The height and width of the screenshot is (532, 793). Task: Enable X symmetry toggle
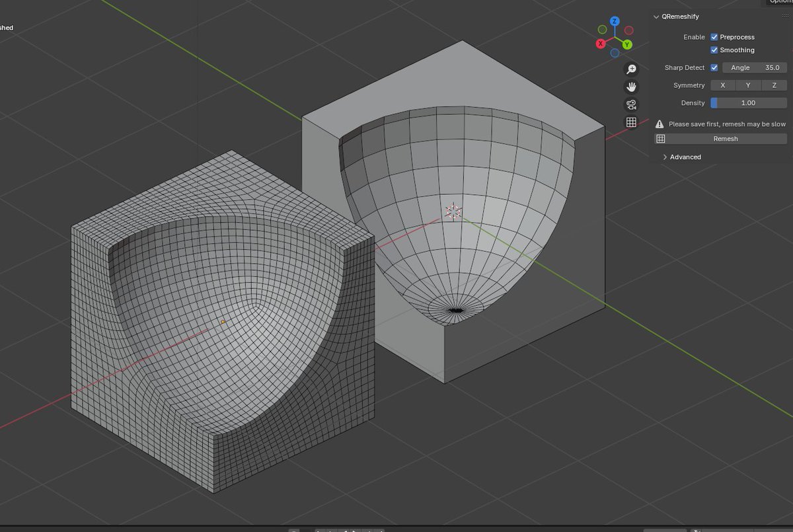tap(723, 85)
